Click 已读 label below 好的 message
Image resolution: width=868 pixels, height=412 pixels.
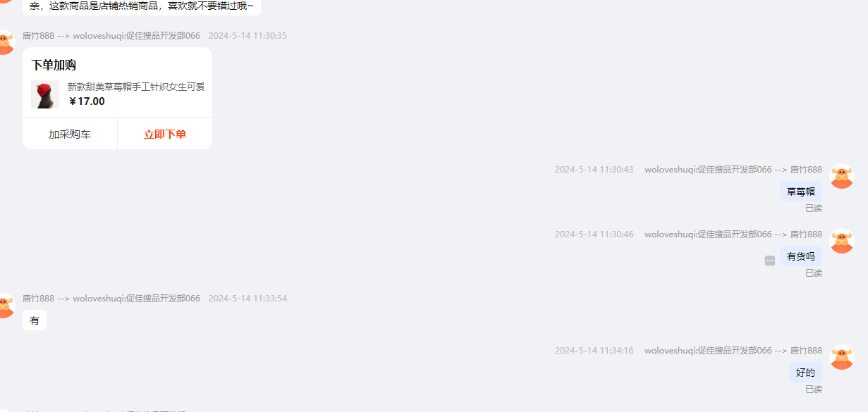(x=814, y=389)
